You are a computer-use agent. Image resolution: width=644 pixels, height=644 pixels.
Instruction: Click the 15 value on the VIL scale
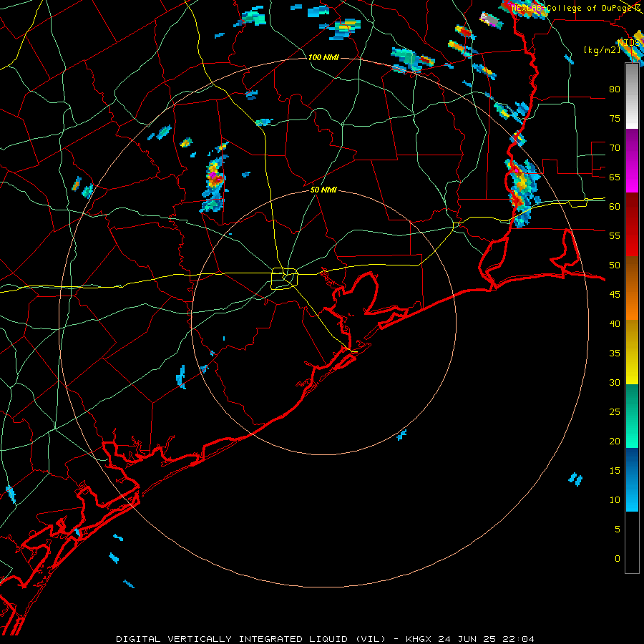[615, 471]
